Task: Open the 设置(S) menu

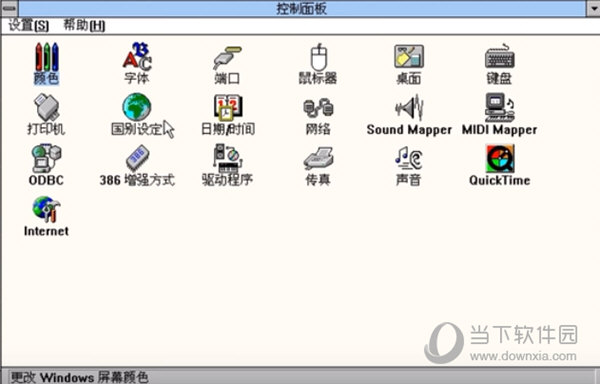Action: pos(29,25)
